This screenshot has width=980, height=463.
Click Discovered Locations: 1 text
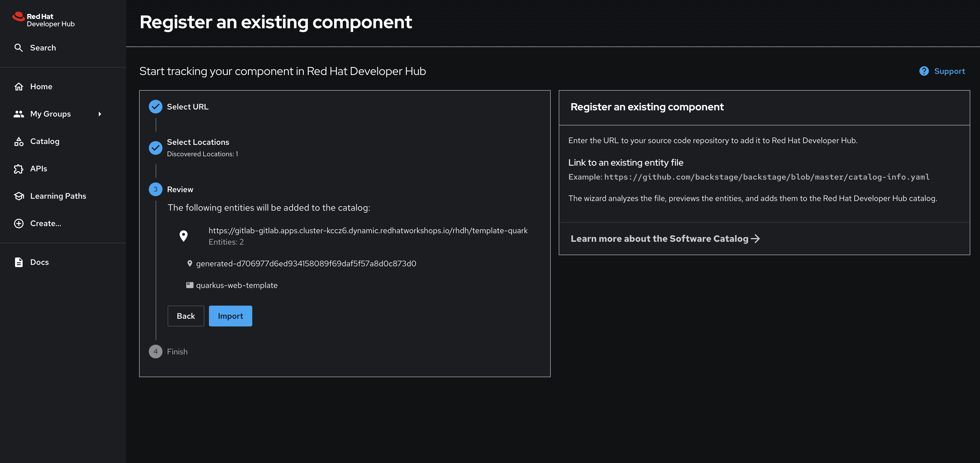point(202,154)
